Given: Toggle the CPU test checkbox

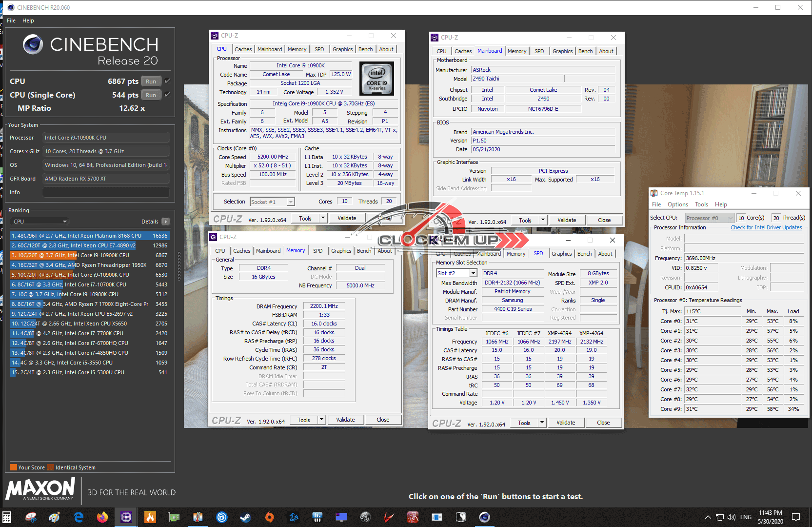Looking at the screenshot, I should pos(168,81).
